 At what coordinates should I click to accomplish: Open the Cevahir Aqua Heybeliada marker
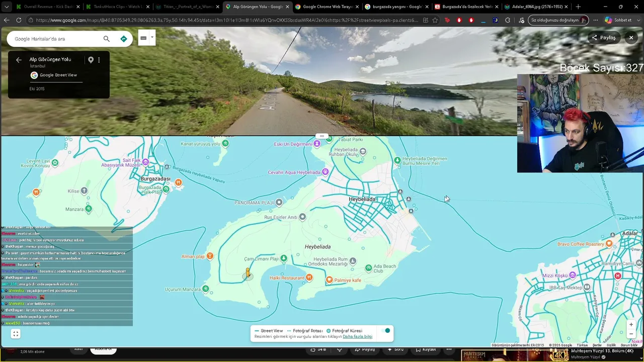click(x=325, y=172)
